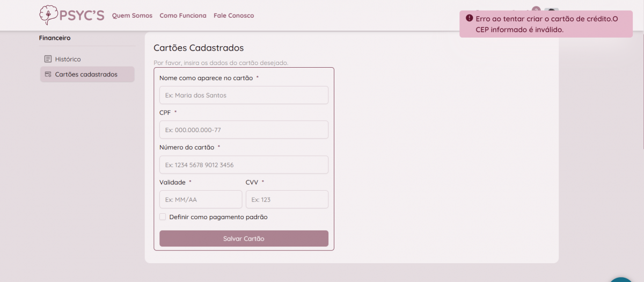Select Cartões cadastrados in the sidebar
The height and width of the screenshot is (282, 644).
[x=87, y=75]
